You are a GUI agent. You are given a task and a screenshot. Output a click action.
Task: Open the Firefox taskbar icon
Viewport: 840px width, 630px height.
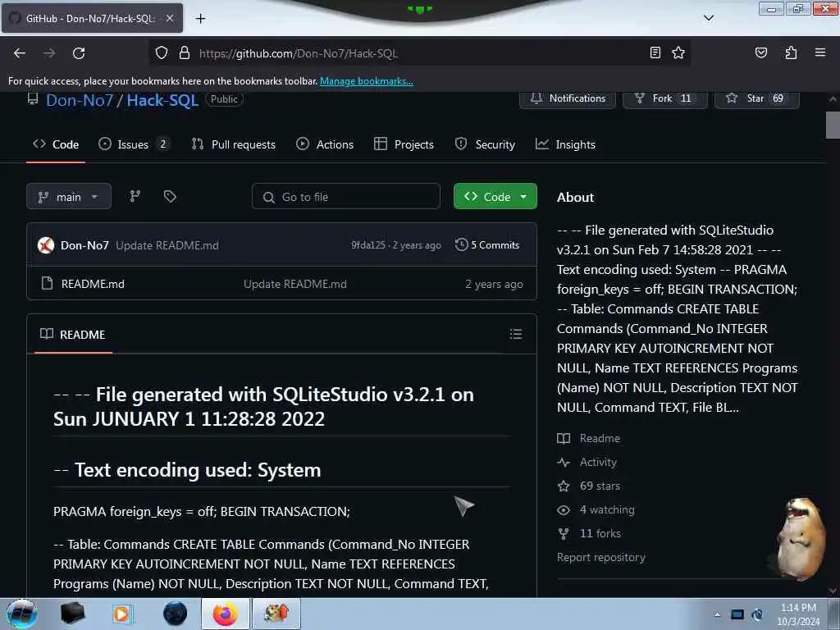coord(226,614)
